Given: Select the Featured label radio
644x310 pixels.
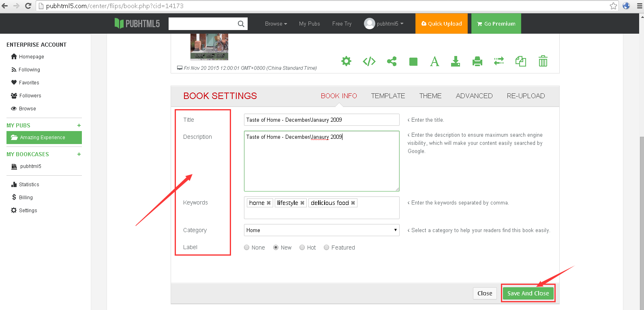Looking at the screenshot, I should coord(326,248).
